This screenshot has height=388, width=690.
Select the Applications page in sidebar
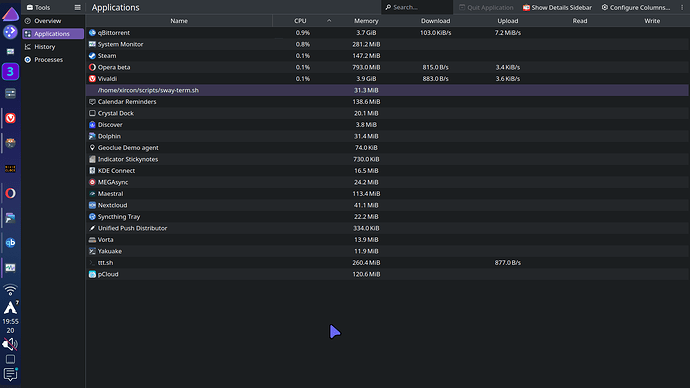[x=53, y=34]
